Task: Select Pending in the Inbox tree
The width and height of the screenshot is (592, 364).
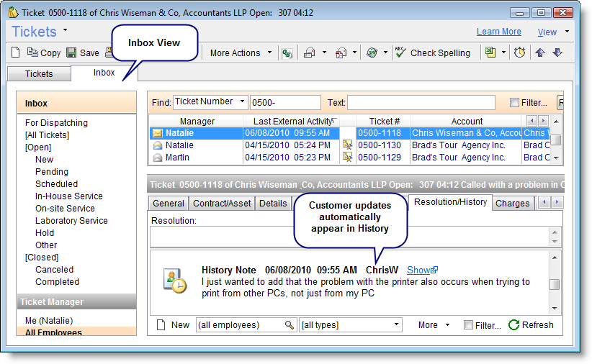Action: [52, 172]
